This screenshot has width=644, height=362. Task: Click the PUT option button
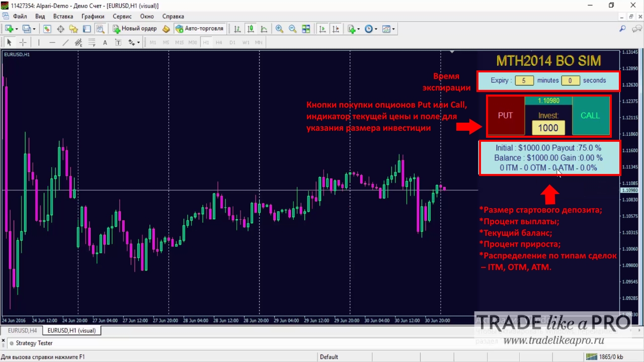click(505, 116)
